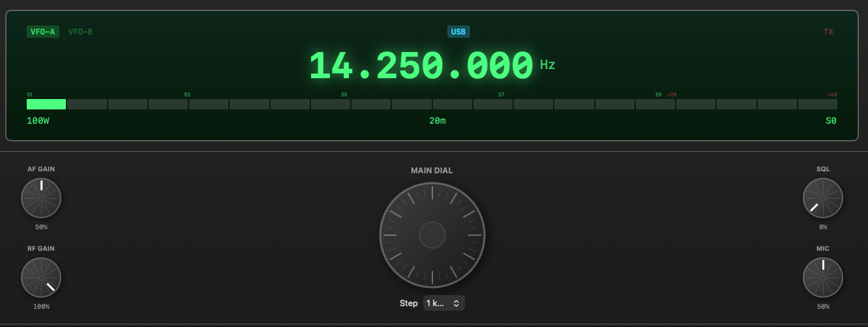Screen dimensions: 868x327
Task: Click the S9 meter scale label
Action: (659, 94)
